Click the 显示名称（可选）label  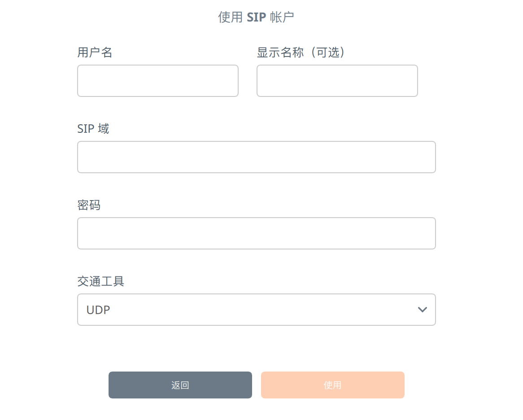pyautogui.click(x=302, y=52)
